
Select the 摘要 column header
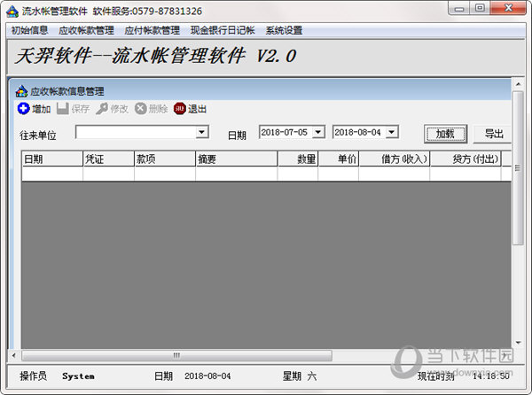click(237, 159)
